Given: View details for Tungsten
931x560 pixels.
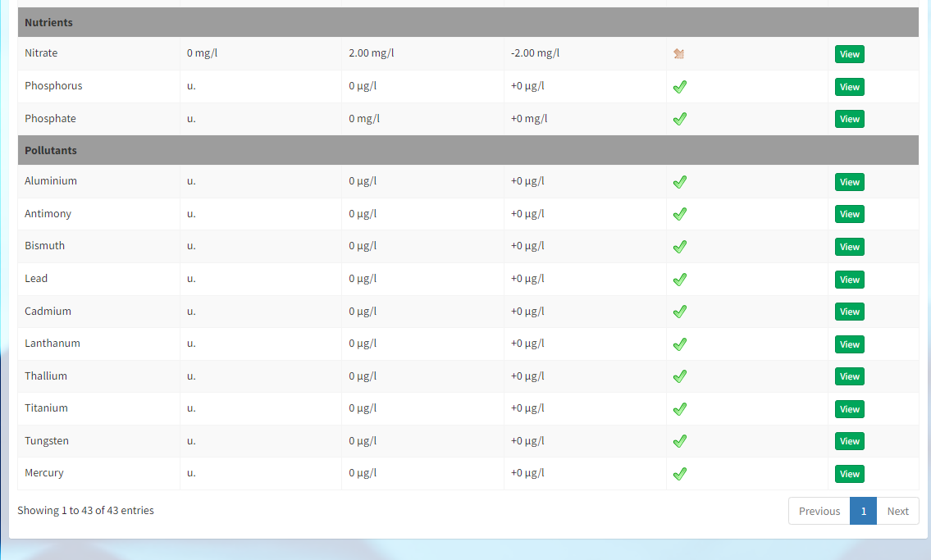Looking at the screenshot, I should coord(849,441).
